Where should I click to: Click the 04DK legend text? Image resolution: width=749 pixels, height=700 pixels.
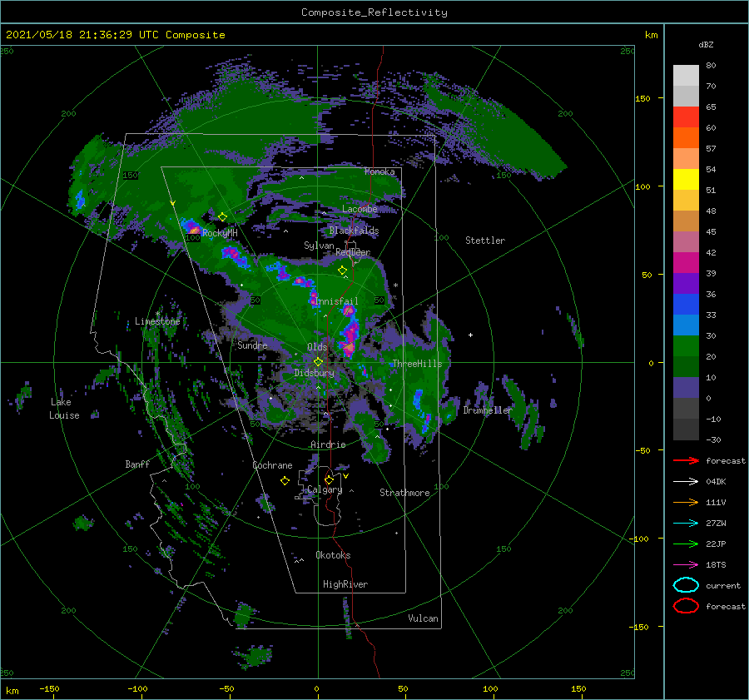point(716,481)
